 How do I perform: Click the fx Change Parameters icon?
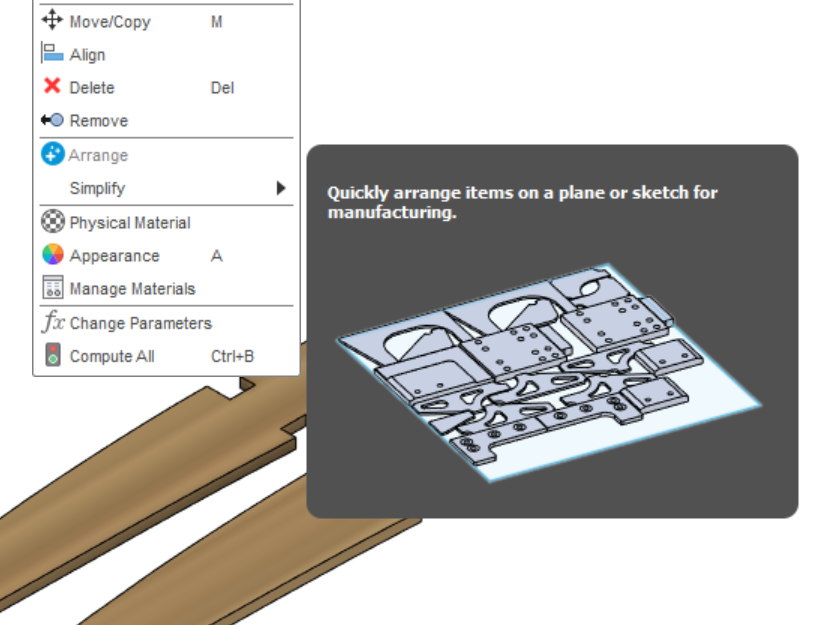[52, 323]
